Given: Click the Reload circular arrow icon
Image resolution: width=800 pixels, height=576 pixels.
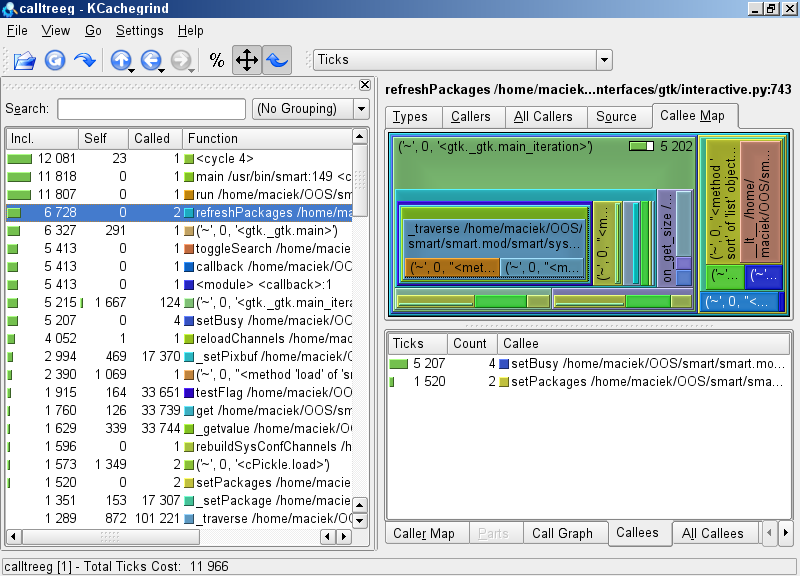Looking at the screenshot, I should [55, 60].
